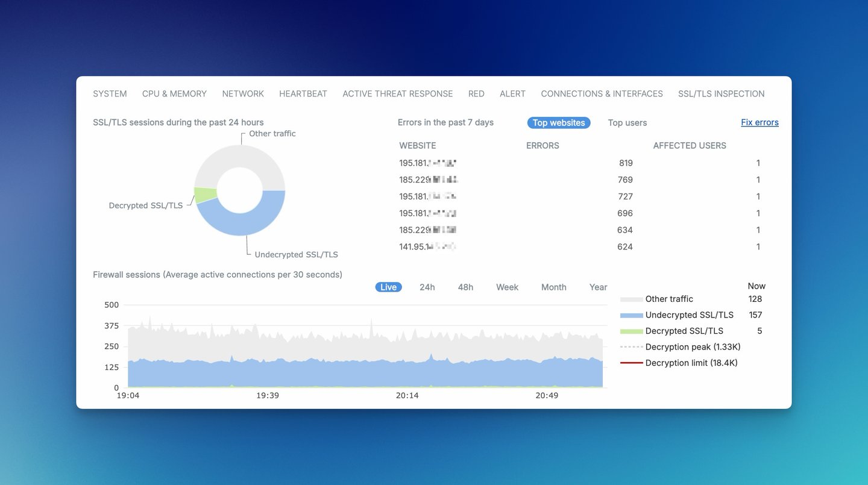Click the website with 634 errors
The height and width of the screenshot is (485, 868).
pyautogui.click(x=428, y=230)
